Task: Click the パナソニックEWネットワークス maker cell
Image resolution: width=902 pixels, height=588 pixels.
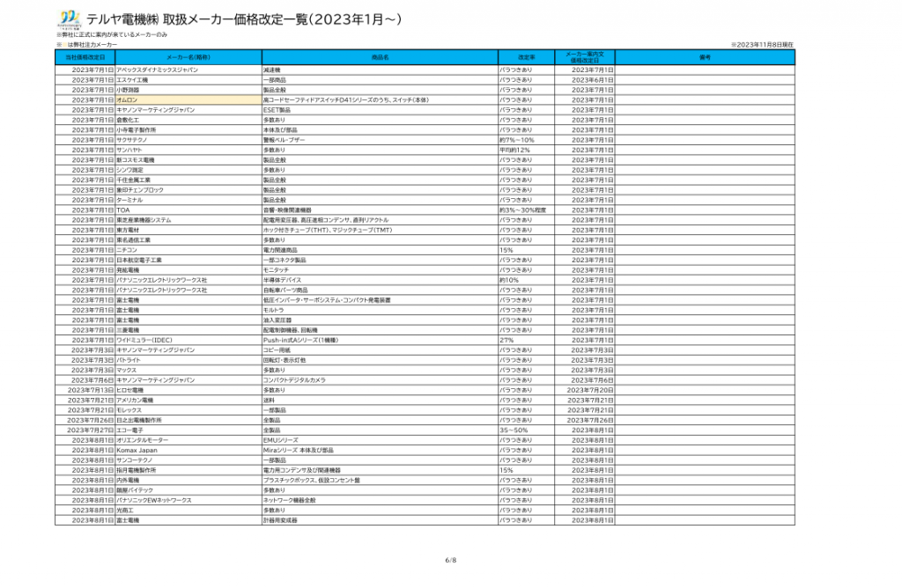Action: (189, 501)
